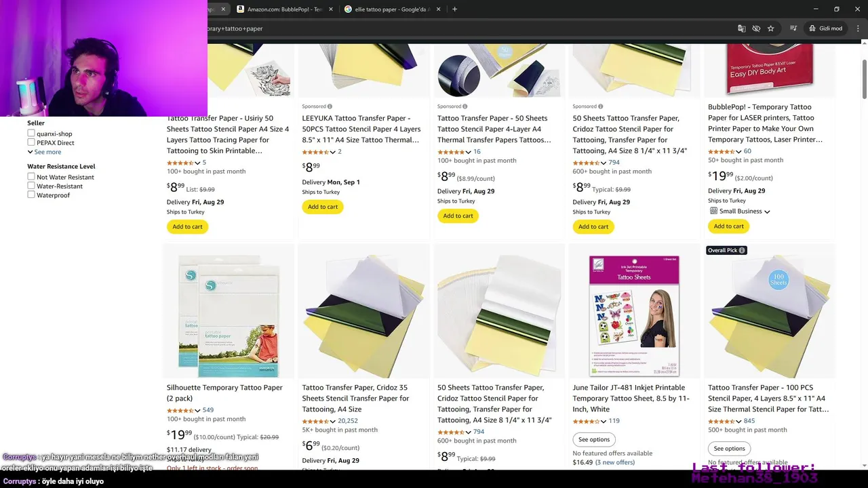The image size is (868, 488).
Task: Open June Tailor Tattoo Sheets product image
Action: (x=634, y=316)
